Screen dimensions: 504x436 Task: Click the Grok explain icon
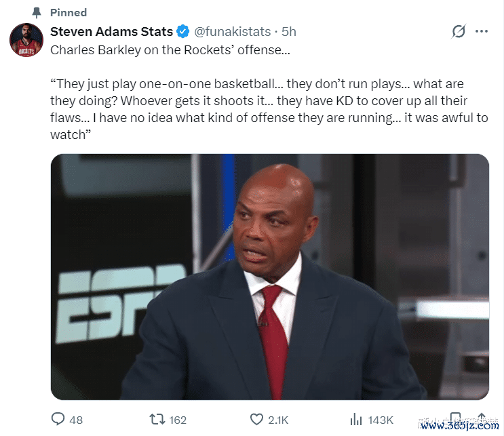point(459,32)
